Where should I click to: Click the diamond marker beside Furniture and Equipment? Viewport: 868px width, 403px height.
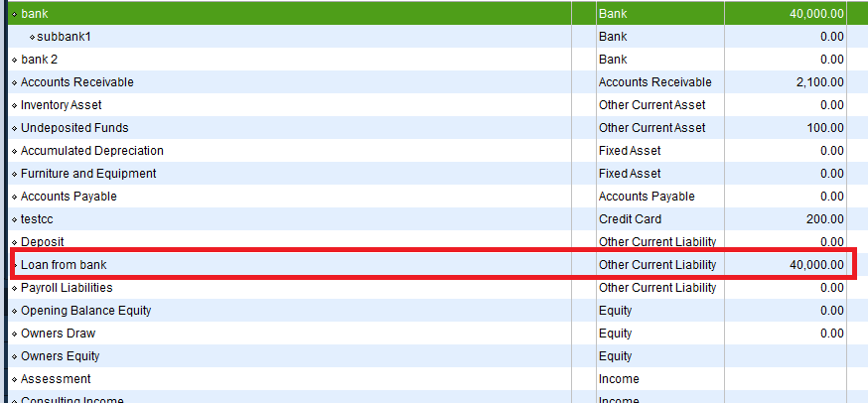pos(14,174)
